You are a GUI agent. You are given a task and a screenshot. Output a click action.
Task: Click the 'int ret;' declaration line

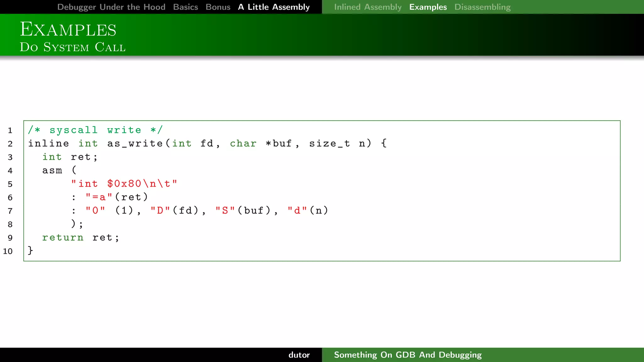70,156
